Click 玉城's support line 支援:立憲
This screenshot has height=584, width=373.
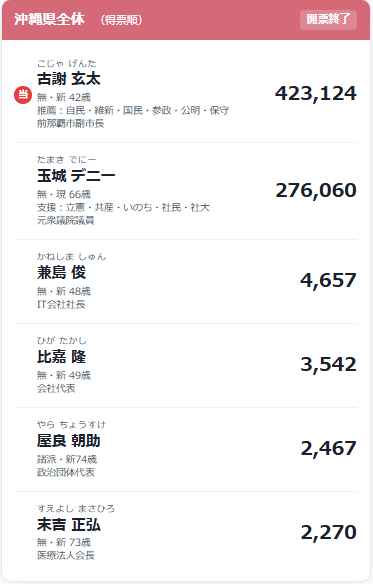pyautogui.click(x=123, y=207)
